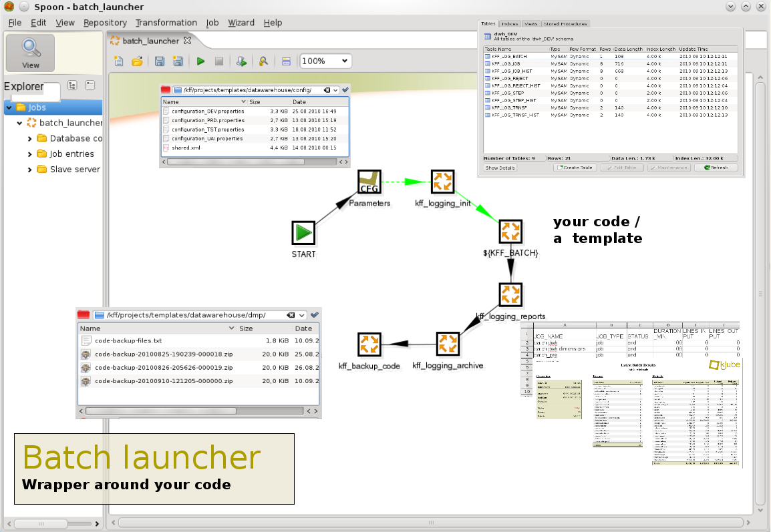Viewport: 771px width, 532px height.
Task: Select the KFF_LOG_JOB_HIST table row
Action: point(610,71)
